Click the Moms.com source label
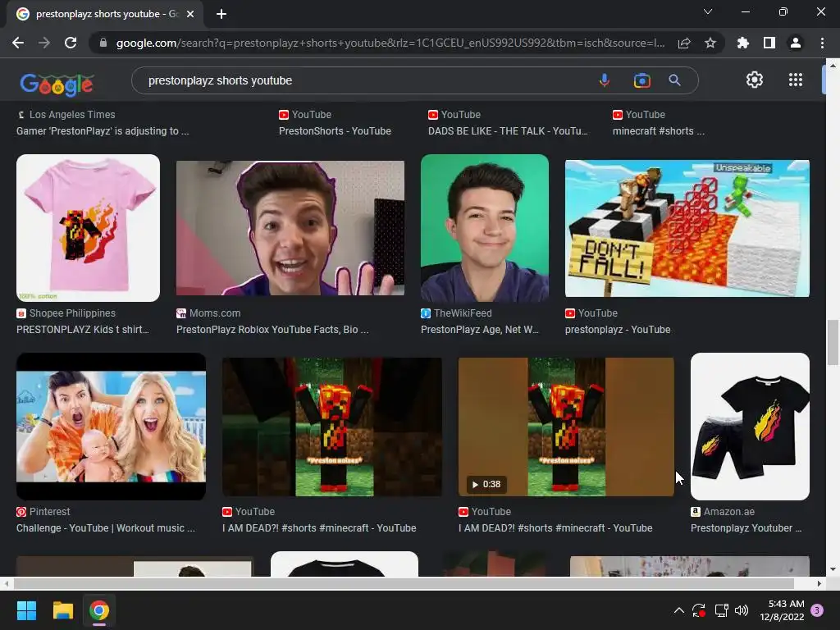 coord(215,313)
